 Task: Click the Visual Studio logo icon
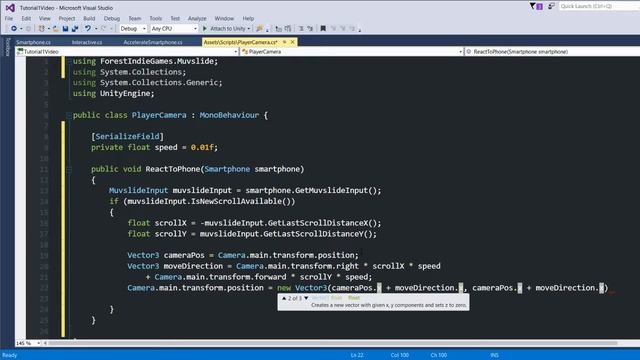10,7
